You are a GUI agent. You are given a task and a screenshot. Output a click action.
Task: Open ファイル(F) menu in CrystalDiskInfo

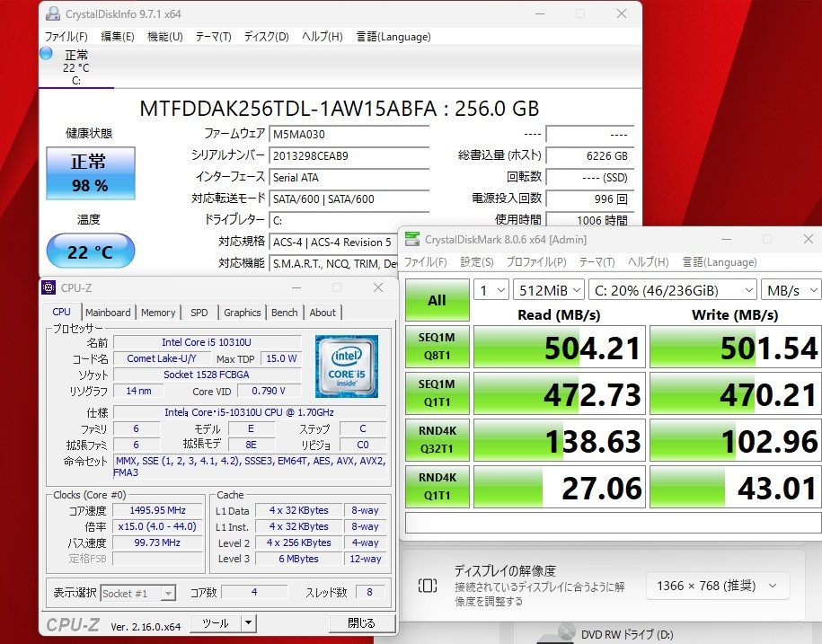66,37
